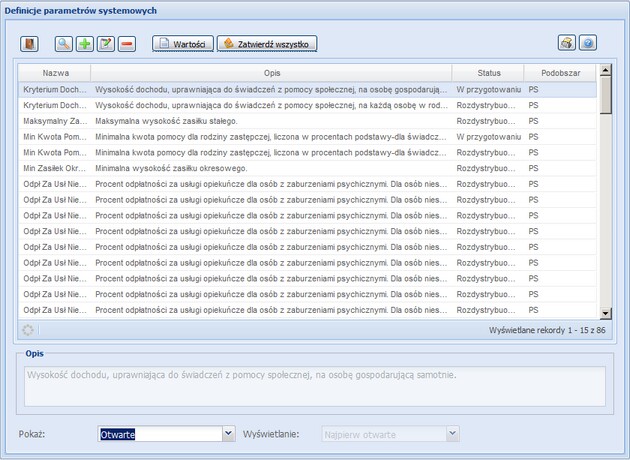Click the print icon
The image size is (630, 460).
pos(567,43)
